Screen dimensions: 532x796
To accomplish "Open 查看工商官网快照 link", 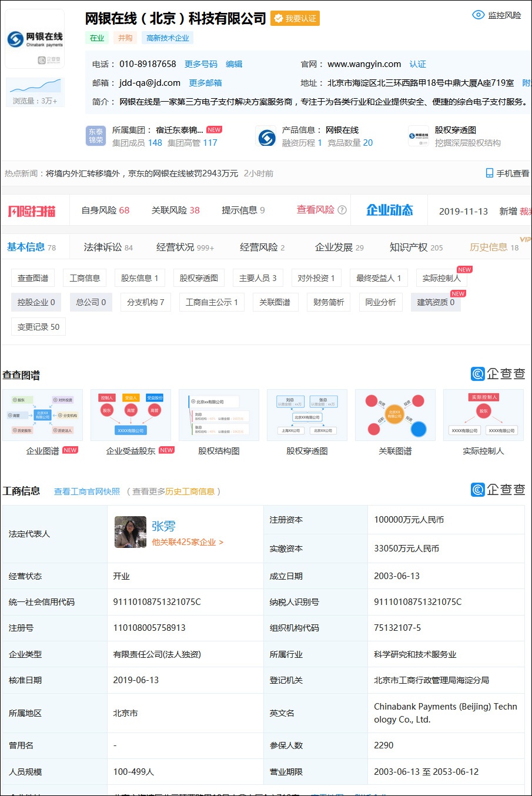I will (x=87, y=491).
